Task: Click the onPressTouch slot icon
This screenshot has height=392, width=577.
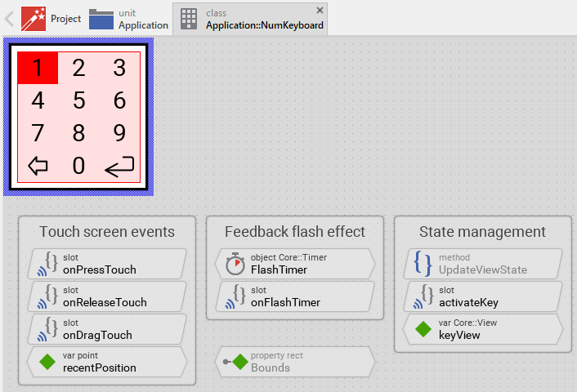Action: (48, 264)
